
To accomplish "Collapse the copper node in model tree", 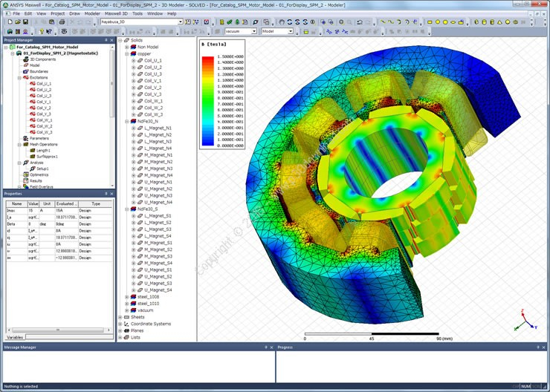I will pos(126,54).
